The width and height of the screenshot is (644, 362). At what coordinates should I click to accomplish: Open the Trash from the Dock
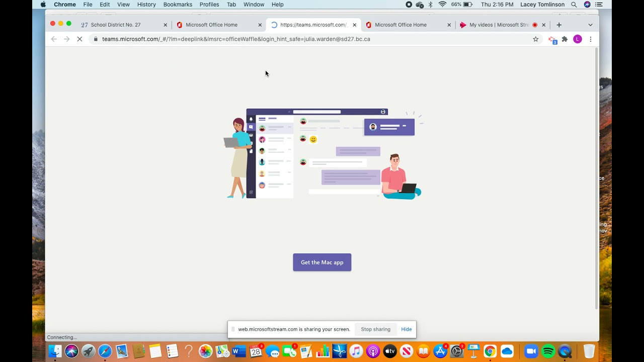point(589,351)
